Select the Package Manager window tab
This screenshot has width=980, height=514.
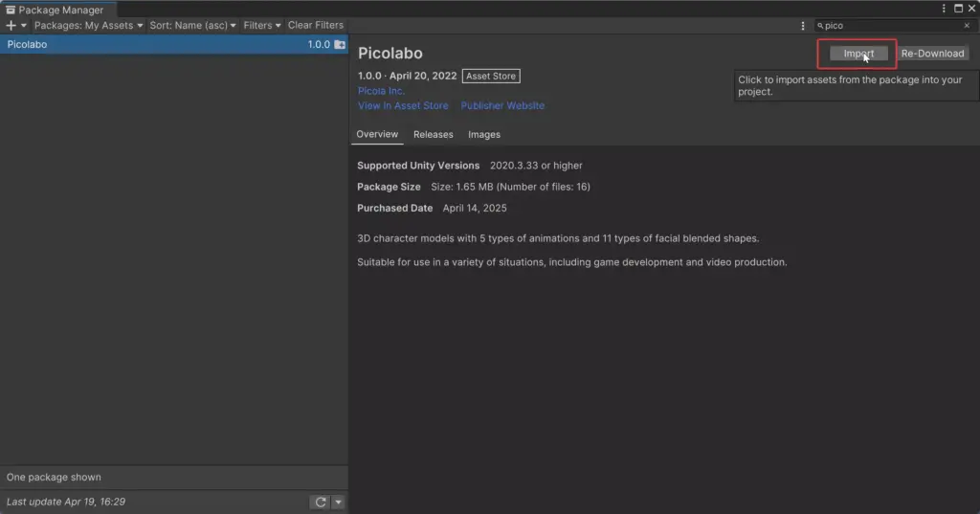[58, 10]
